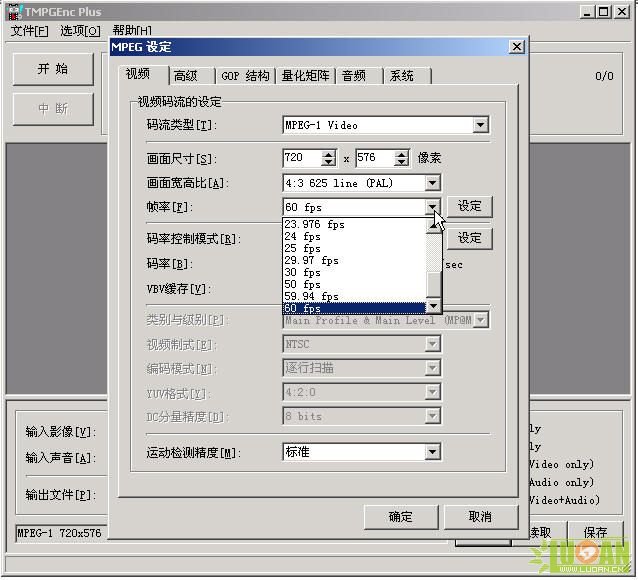This screenshot has width=638, height=580.
Task: Select 59.94 fps from the list
Action: click(354, 296)
